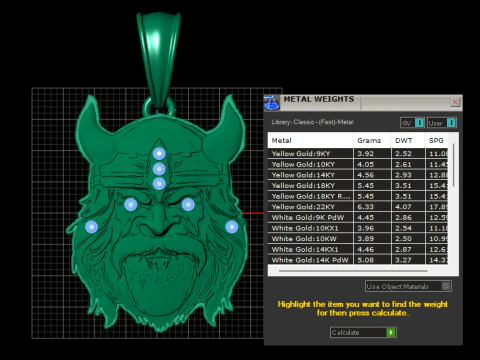Select the top gem on helmet crest
This screenshot has height=360, width=480.
pyautogui.click(x=159, y=154)
